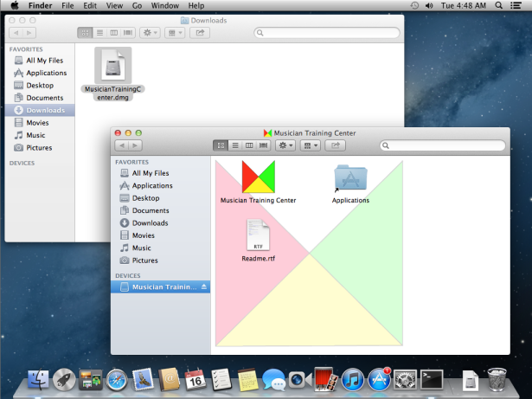Select Pictures in Downloads window sidebar
The width and height of the screenshot is (532, 399).
click(40, 148)
